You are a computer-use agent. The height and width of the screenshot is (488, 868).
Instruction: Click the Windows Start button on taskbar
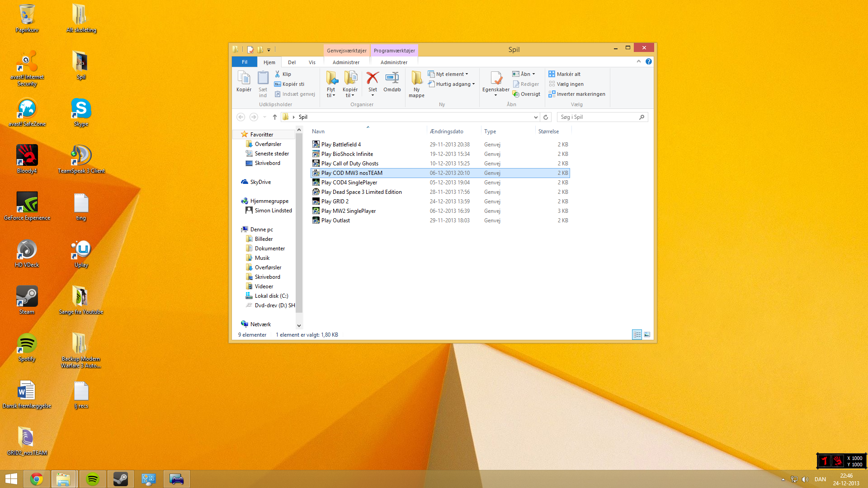click(x=11, y=479)
